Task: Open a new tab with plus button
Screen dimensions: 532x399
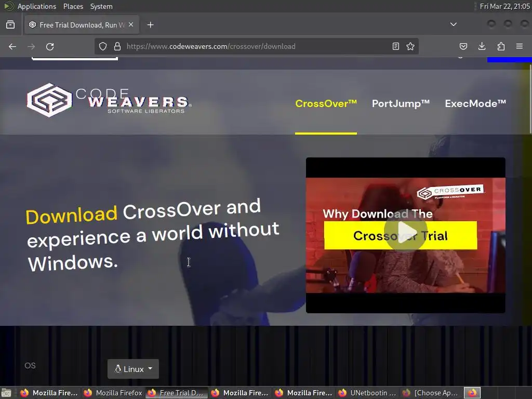Action: 150,25
